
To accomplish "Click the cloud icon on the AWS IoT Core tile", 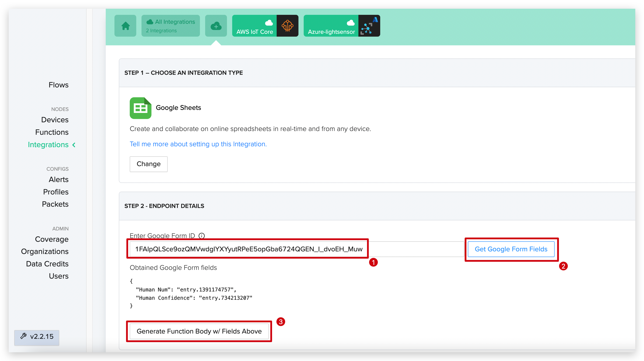I will click(269, 23).
